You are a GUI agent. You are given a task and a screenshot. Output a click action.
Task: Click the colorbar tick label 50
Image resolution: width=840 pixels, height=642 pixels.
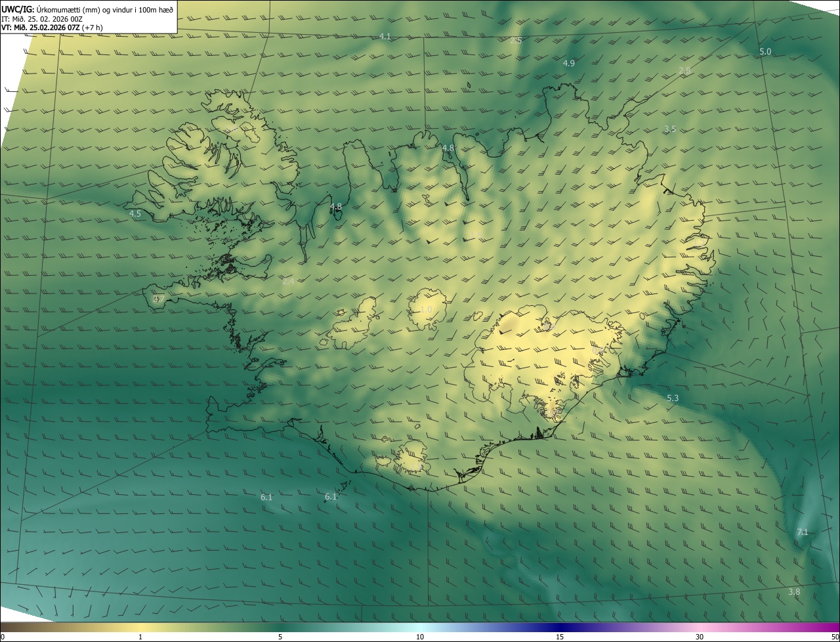(x=835, y=637)
